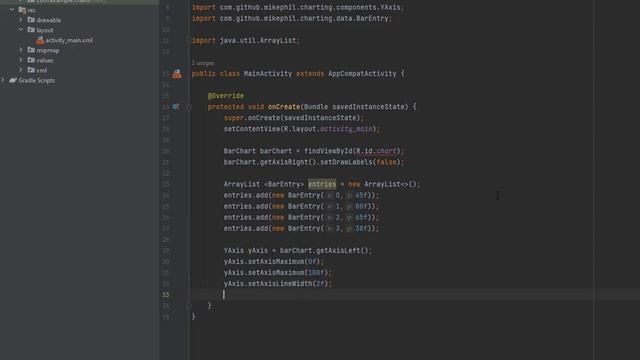Image resolution: width=640 pixels, height=360 pixels.
Task: Expand the mipmap folder chevron
Action: [x=21, y=50]
